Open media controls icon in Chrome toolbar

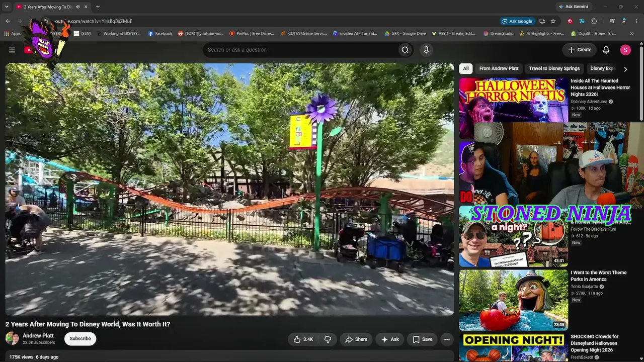point(612,21)
